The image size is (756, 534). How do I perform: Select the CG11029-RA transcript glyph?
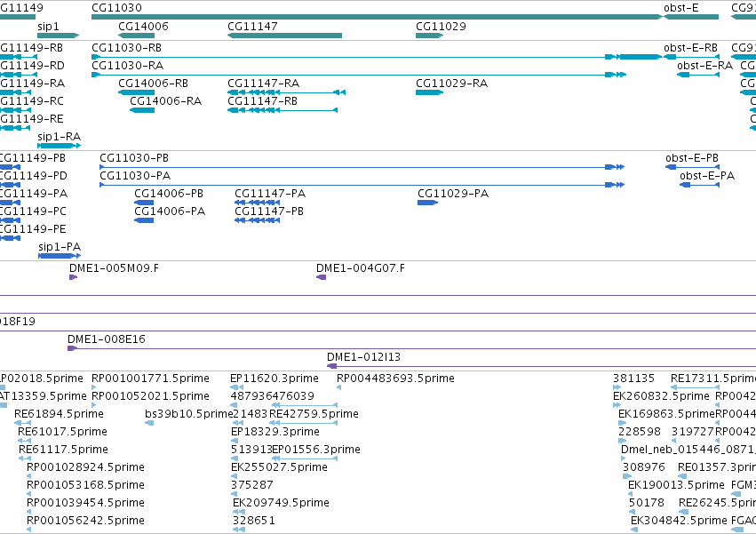430,92
